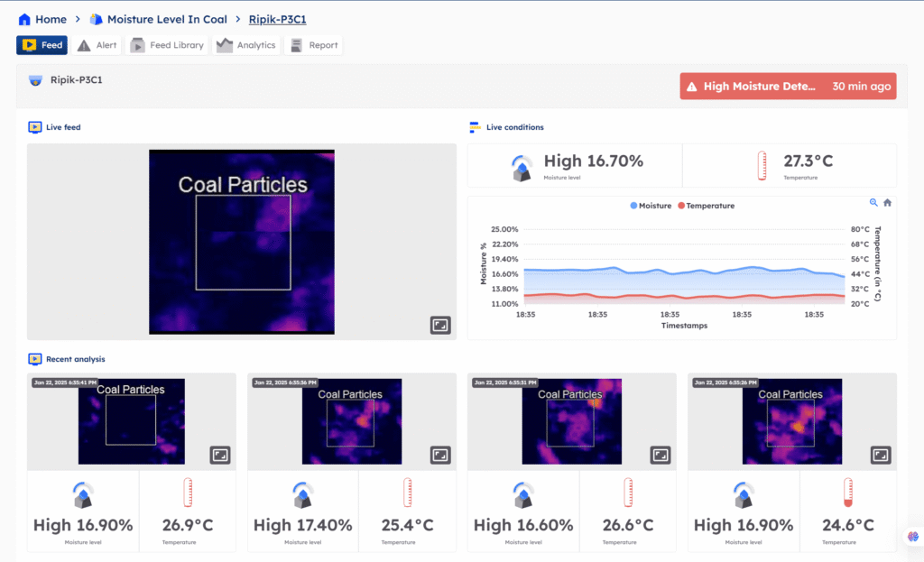Open the High Moisture Detected alert banner

[x=788, y=86]
